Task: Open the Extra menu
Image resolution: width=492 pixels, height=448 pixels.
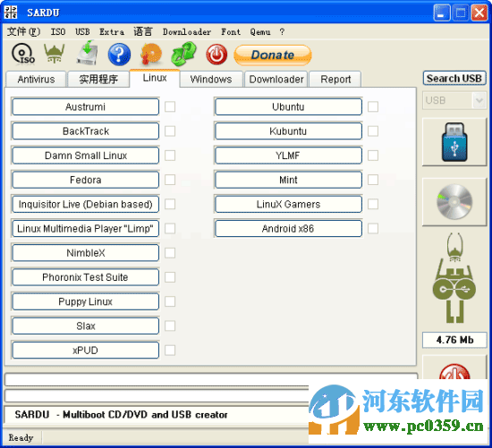Action: [112, 31]
